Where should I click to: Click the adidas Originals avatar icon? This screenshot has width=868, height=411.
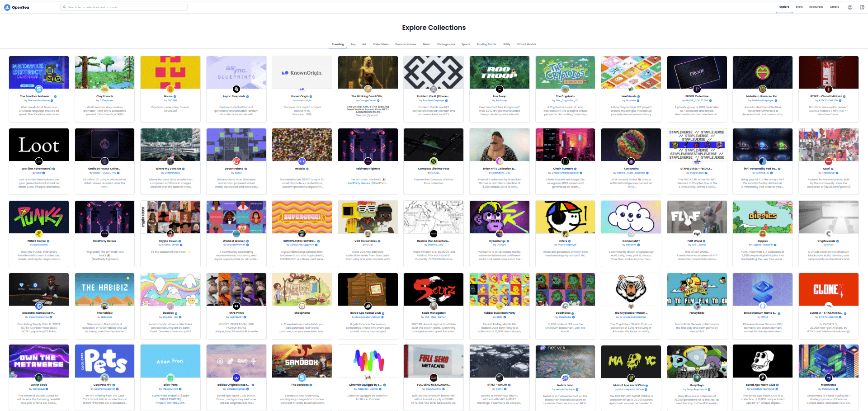point(236,378)
